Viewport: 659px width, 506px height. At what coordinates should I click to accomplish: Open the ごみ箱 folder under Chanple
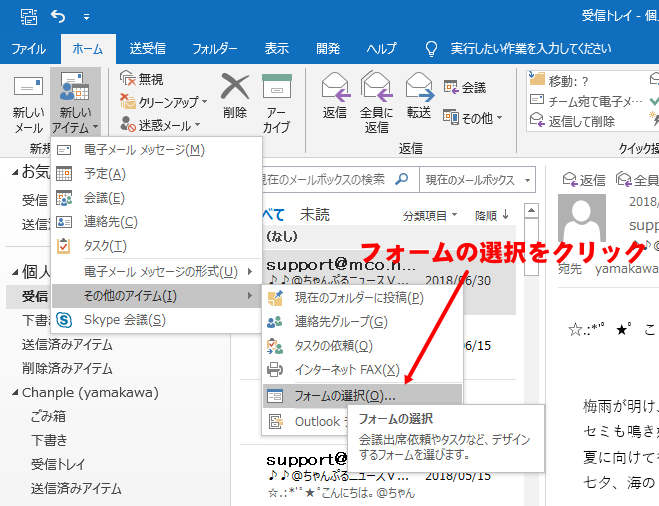[x=48, y=417]
